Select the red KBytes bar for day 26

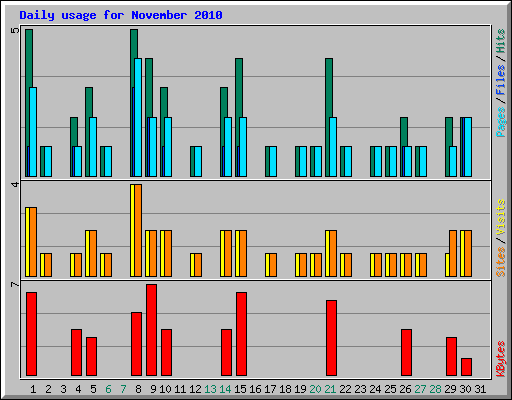406,352
